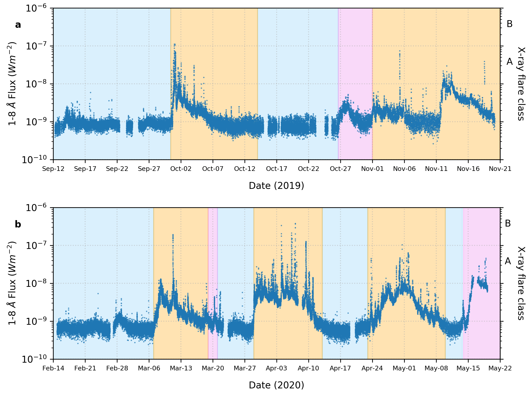Select the 'Sep-12' tick label
The width and height of the screenshot is (532, 399).
(x=53, y=169)
